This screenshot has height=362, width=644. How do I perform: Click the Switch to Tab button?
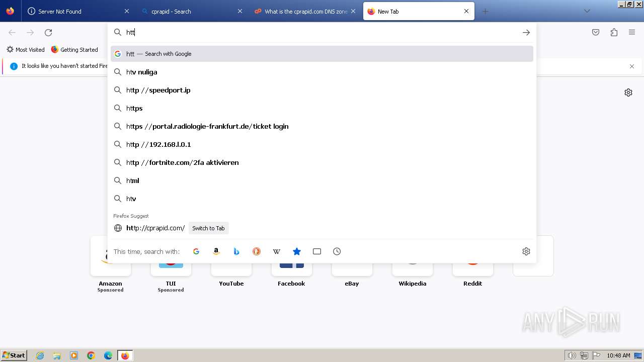208,228
